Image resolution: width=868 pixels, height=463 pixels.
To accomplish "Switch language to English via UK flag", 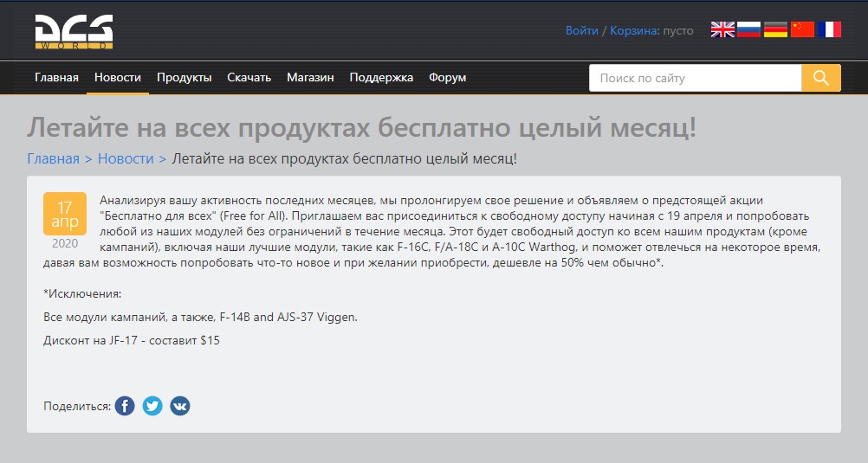I will (722, 30).
